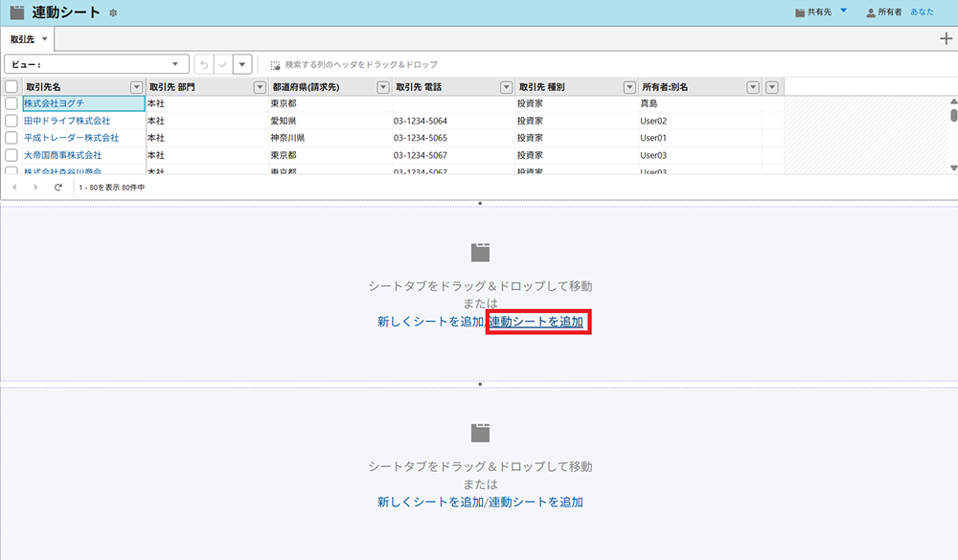The height and width of the screenshot is (560, 958).
Task: Add a new sheet with plus icon
Action: click(946, 38)
